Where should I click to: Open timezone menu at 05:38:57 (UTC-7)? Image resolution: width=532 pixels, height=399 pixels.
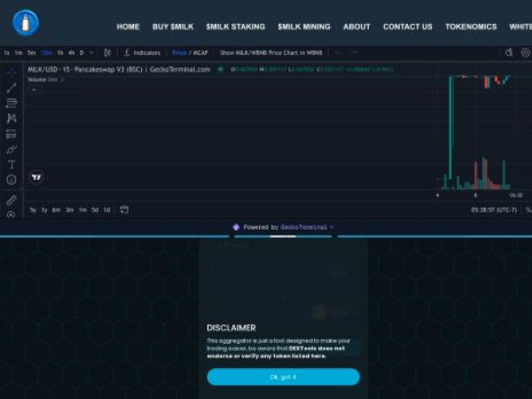tap(493, 210)
